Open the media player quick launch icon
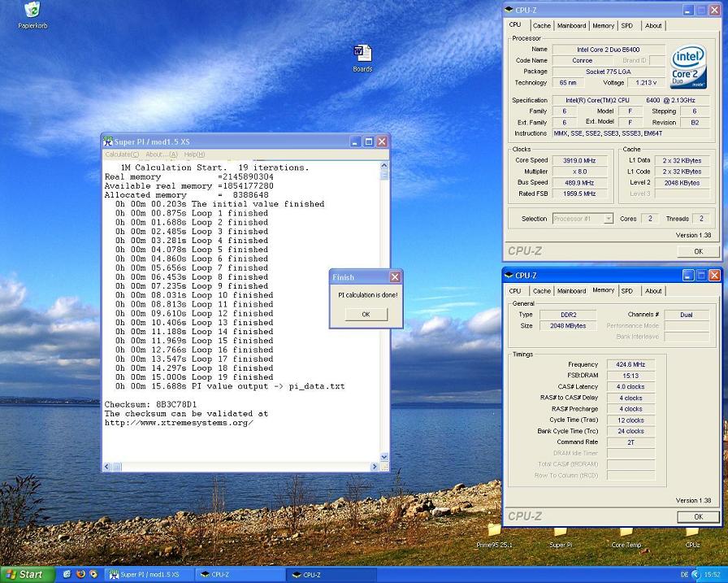Screen dimensions: 728x583 point(93,574)
